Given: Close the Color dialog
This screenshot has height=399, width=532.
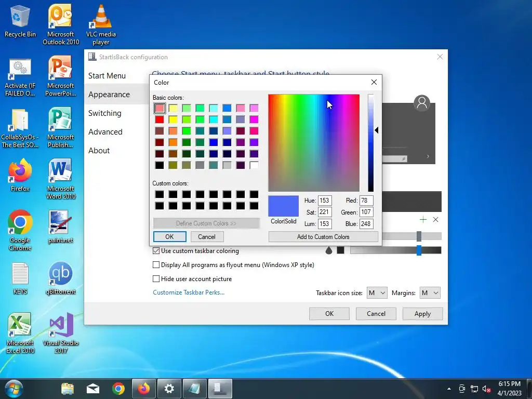Looking at the screenshot, I should pos(374,82).
